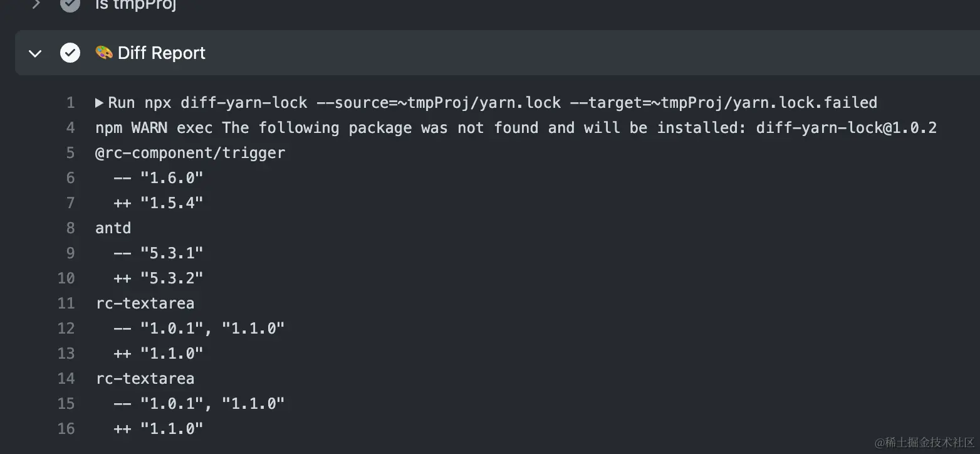Select log line number 4
The width and height of the screenshot is (980, 454).
click(x=70, y=128)
